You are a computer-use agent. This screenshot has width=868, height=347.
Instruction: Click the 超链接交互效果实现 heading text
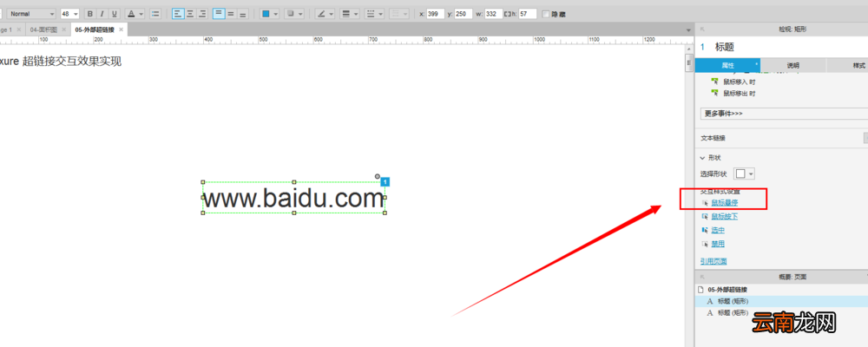point(71,62)
